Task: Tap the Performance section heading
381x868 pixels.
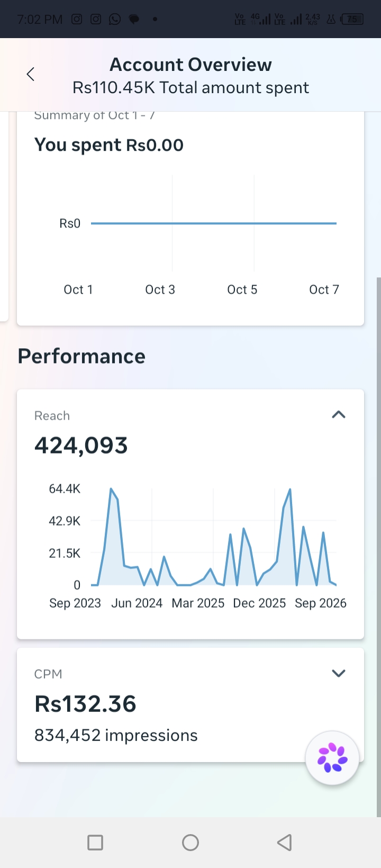Action: pyautogui.click(x=81, y=356)
